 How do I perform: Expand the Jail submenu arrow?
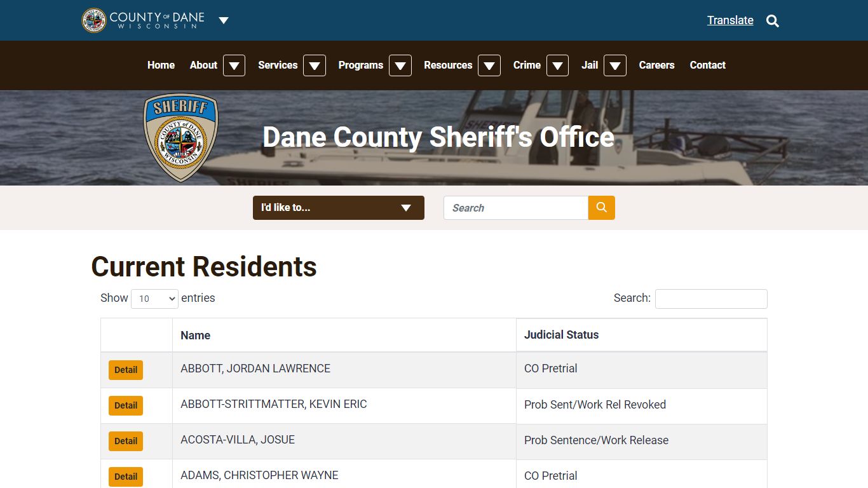[615, 65]
